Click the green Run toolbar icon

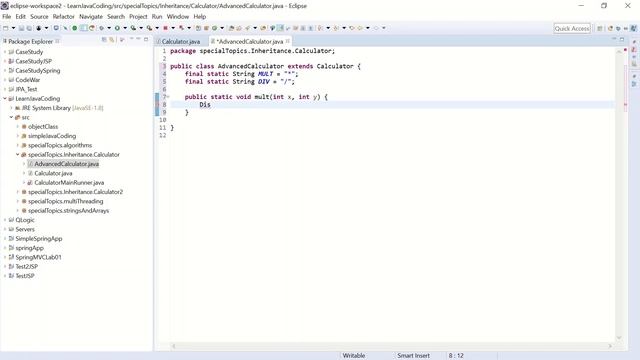pyautogui.click(x=117, y=28)
